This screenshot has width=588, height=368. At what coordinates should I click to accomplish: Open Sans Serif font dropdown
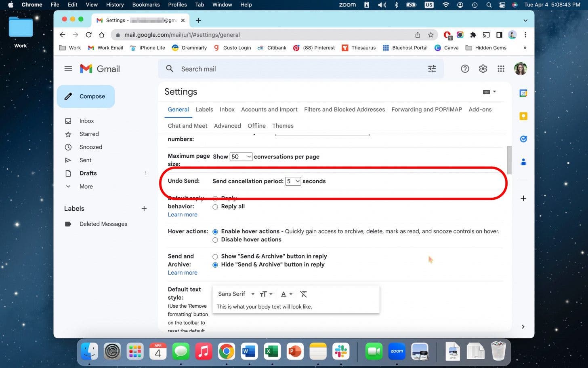pos(236,294)
